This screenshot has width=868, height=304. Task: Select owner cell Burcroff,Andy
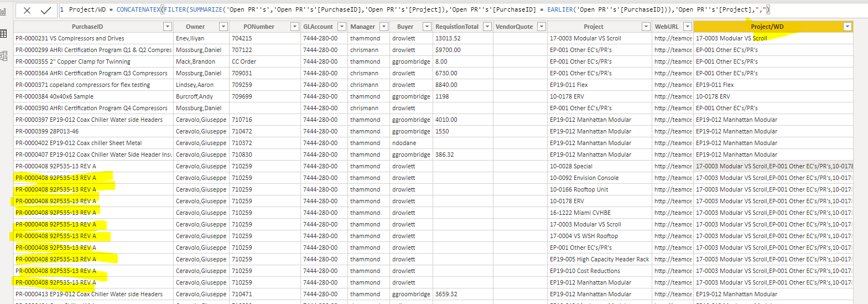coord(201,96)
